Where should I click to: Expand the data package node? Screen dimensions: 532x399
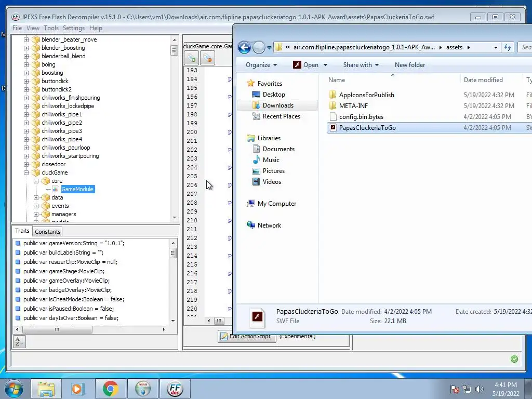click(36, 197)
